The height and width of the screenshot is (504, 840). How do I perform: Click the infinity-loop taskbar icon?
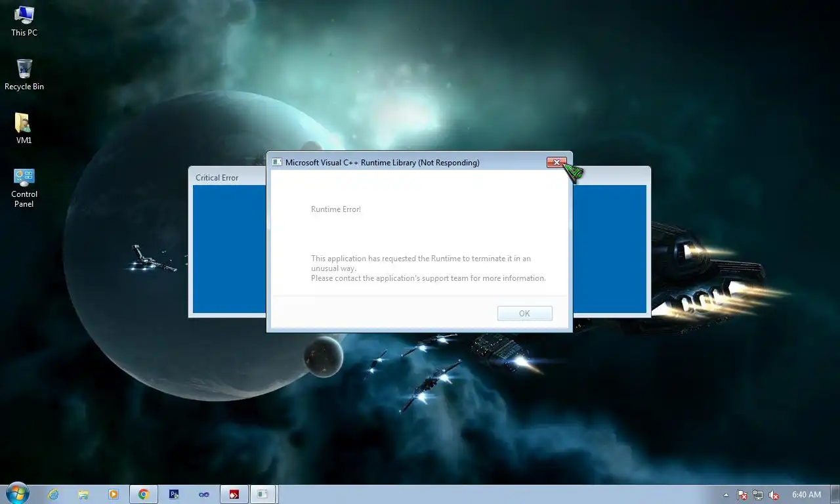pyautogui.click(x=204, y=494)
